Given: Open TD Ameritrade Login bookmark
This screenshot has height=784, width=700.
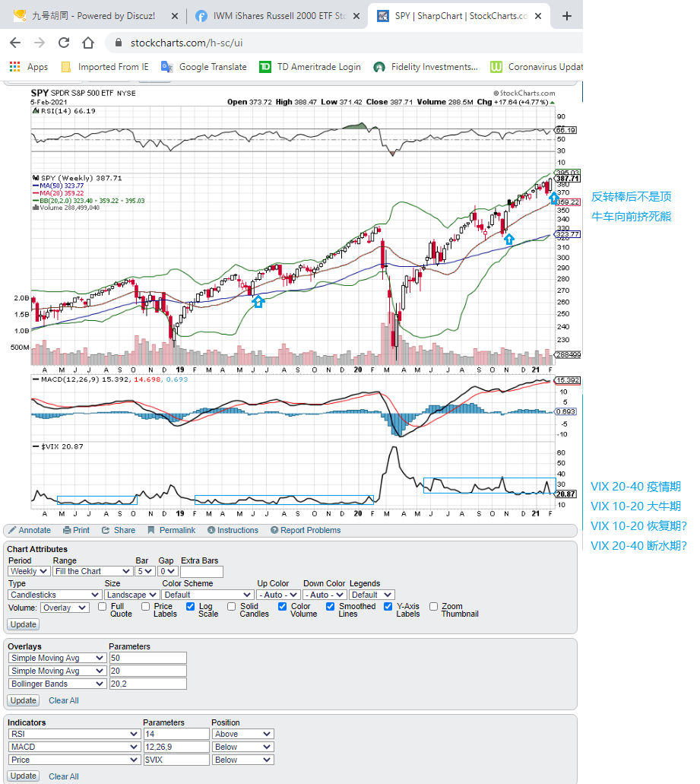Looking at the screenshot, I should click(x=265, y=67).
